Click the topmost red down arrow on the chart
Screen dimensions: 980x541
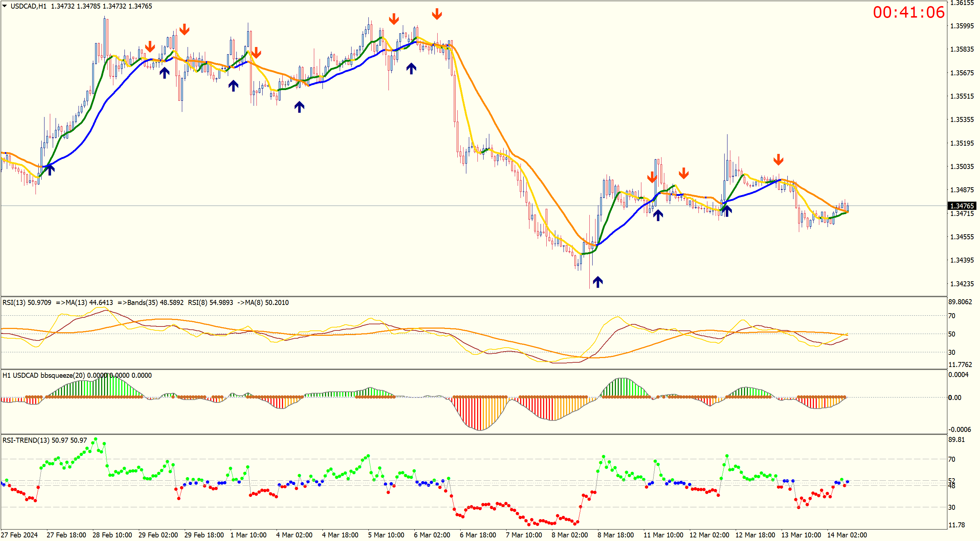pyautogui.click(x=437, y=14)
